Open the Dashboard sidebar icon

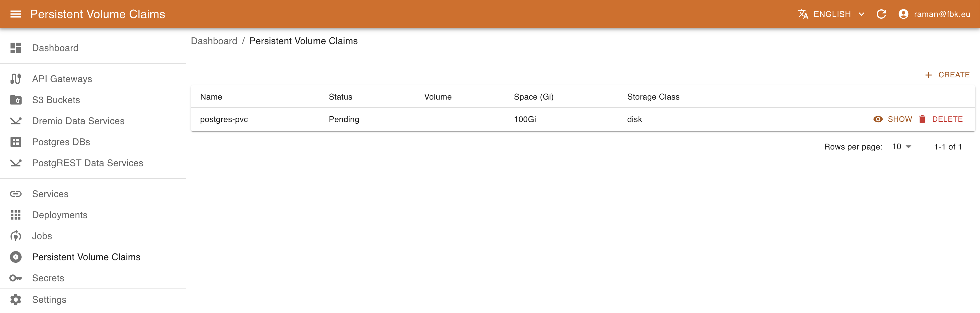point(15,48)
